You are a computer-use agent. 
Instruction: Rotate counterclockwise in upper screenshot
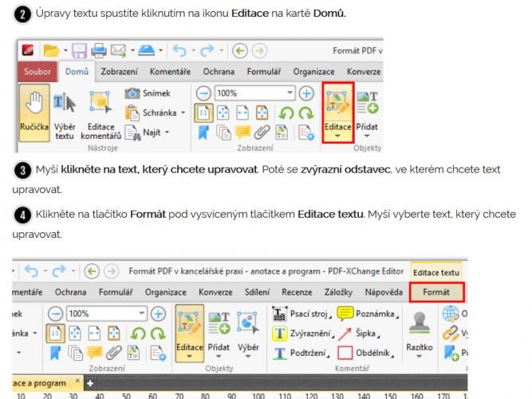click(286, 113)
